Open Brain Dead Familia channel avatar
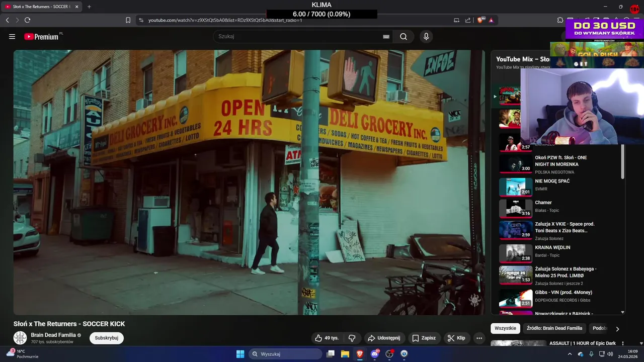Screen dimensions: 644x362 pos(20,338)
